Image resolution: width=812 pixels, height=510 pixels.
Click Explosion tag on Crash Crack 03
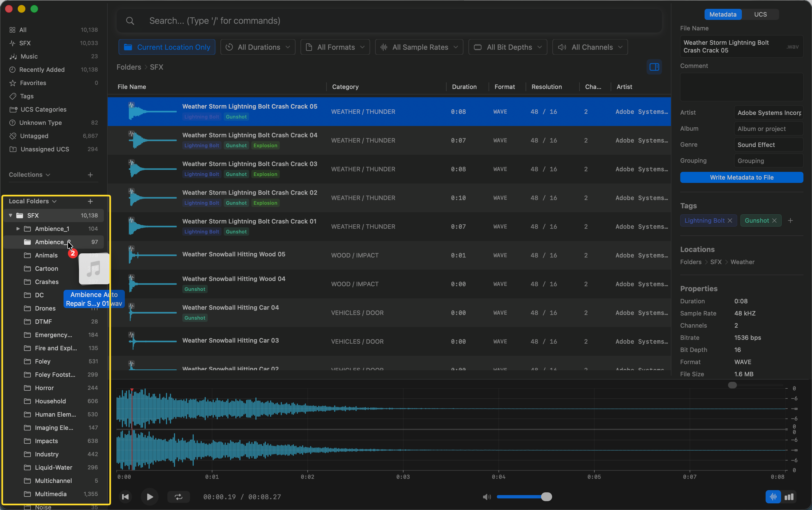coord(265,174)
